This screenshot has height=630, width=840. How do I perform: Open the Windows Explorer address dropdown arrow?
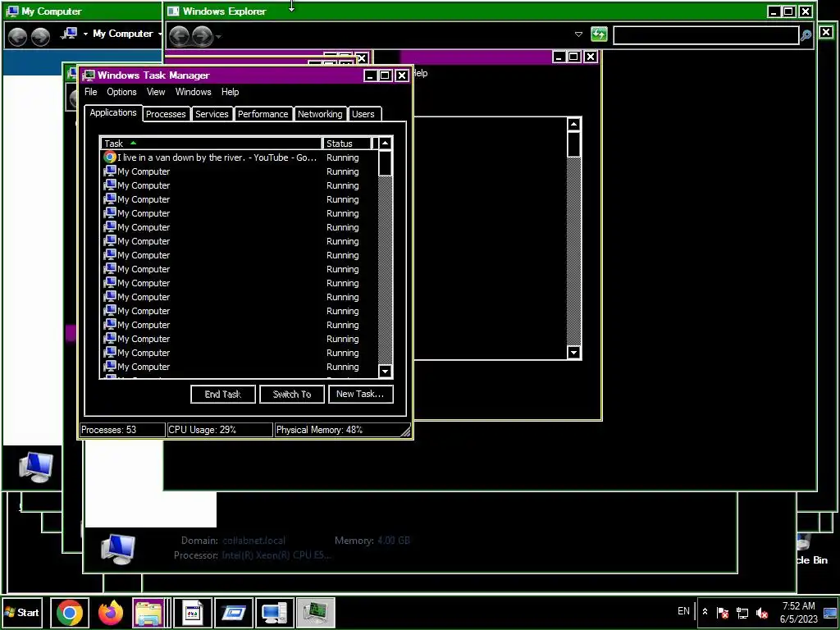[x=578, y=34]
